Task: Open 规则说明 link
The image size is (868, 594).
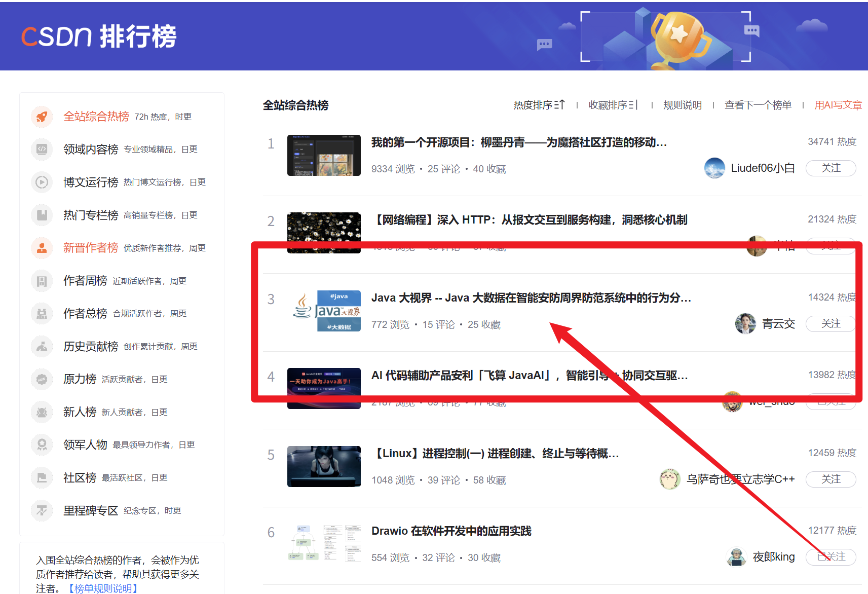Action: click(683, 105)
